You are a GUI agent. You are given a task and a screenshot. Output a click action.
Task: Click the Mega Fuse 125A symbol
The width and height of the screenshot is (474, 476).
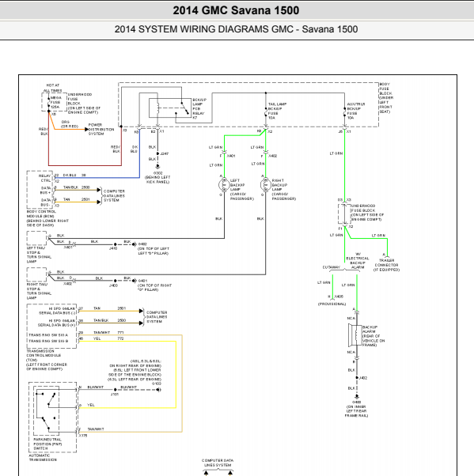(x=48, y=102)
